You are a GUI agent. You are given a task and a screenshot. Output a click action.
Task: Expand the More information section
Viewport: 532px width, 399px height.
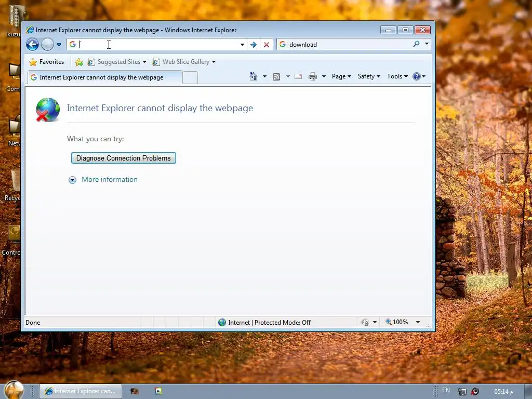click(72, 180)
